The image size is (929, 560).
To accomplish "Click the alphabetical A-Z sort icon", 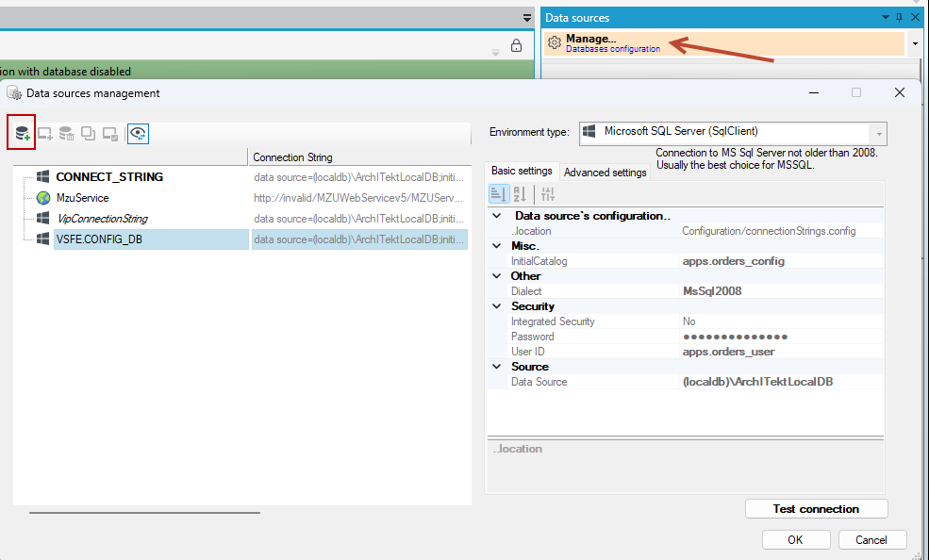I will click(521, 193).
